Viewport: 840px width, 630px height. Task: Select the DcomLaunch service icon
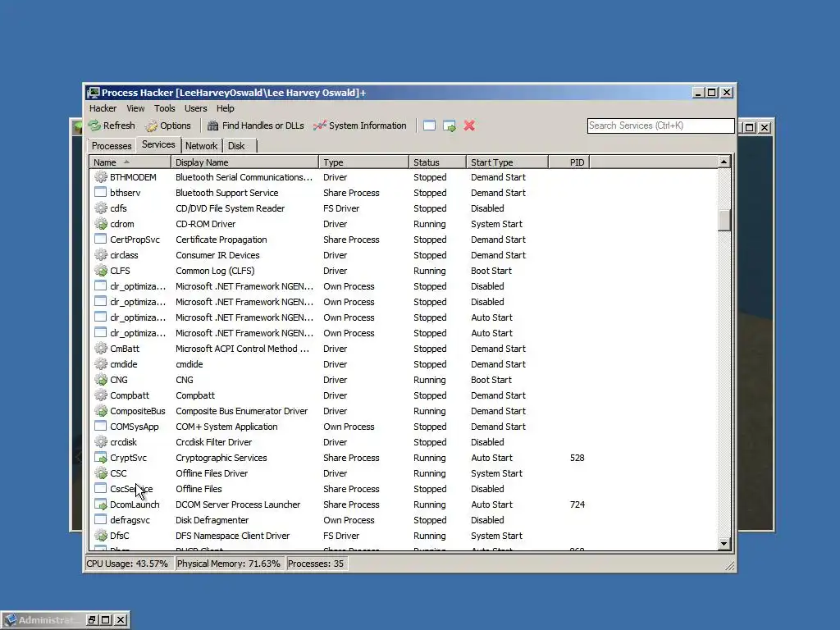101,504
